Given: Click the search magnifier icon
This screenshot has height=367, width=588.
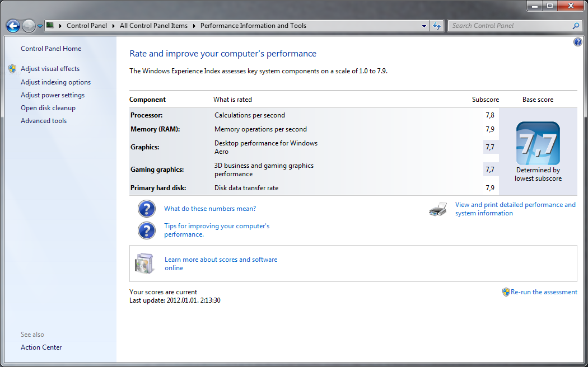Looking at the screenshot, I should click(576, 26).
